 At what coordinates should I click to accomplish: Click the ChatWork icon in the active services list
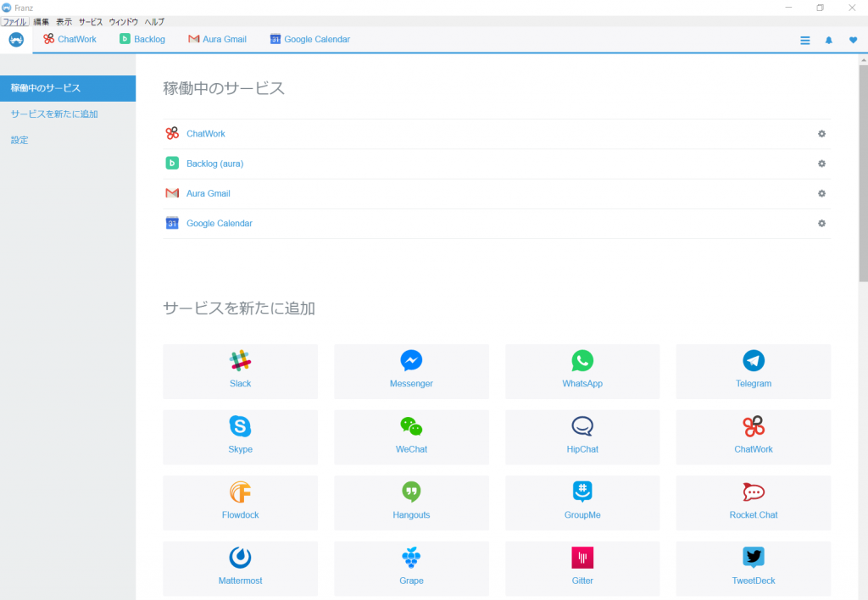[x=172, y=133]
